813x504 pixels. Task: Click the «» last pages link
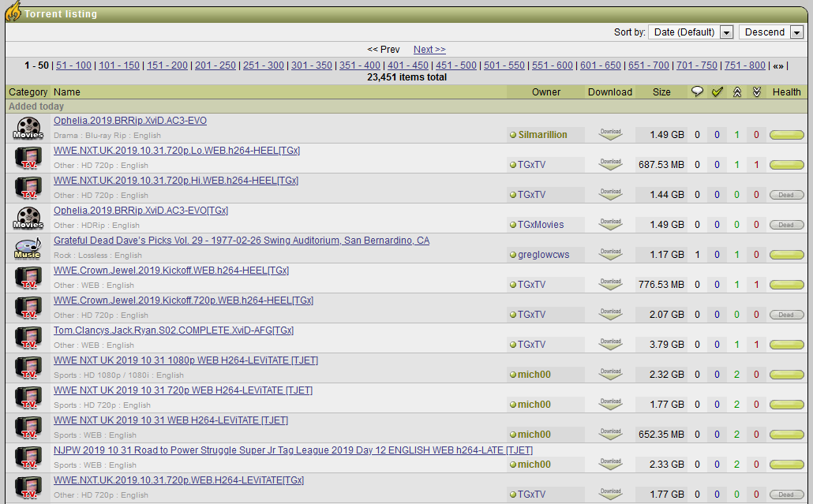(777, 65)
